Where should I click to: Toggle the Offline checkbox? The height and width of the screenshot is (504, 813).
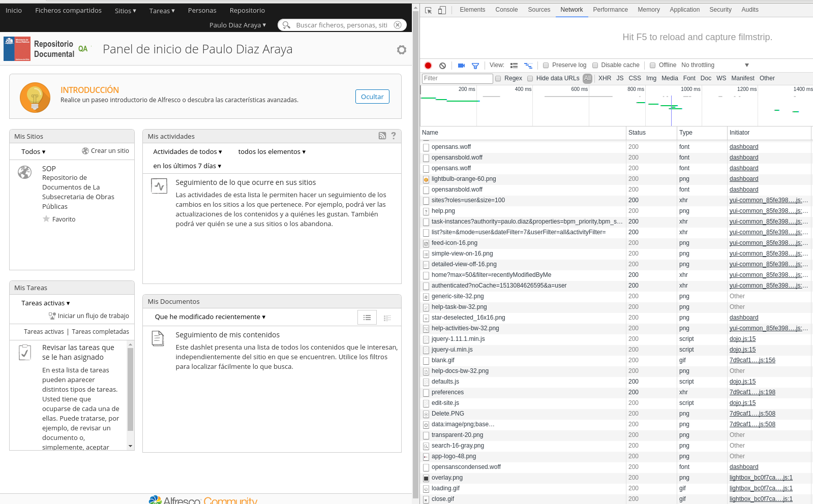pyautogui.click(x=652, y=65)
